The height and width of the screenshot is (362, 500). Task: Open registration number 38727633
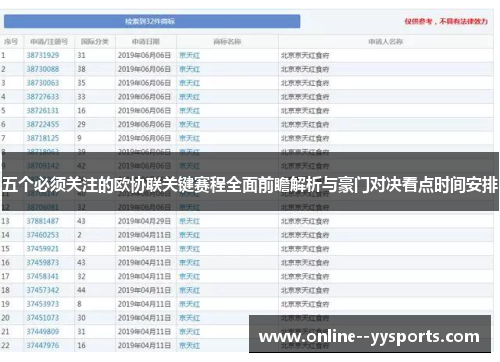click(x=43, y=97)
